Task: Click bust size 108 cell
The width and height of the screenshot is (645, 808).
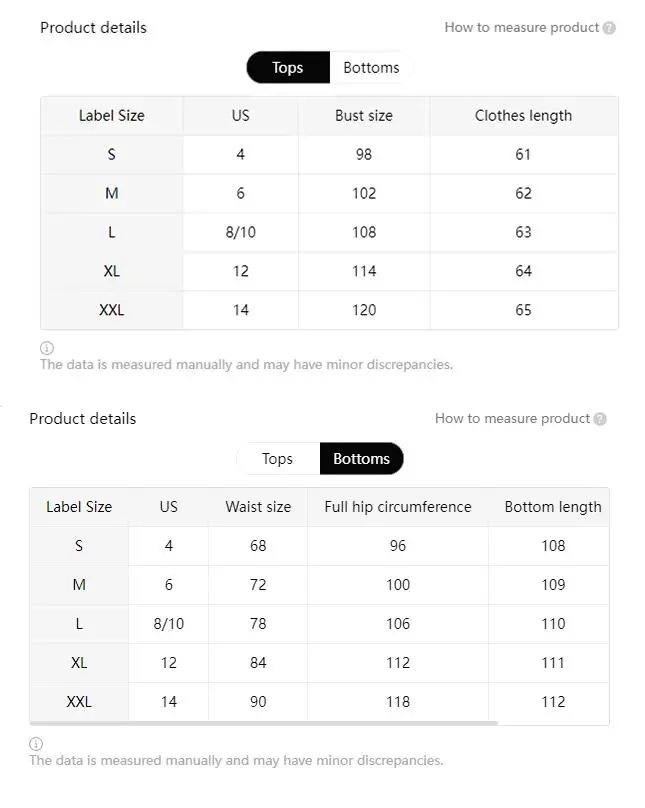Action: [364, 232]
